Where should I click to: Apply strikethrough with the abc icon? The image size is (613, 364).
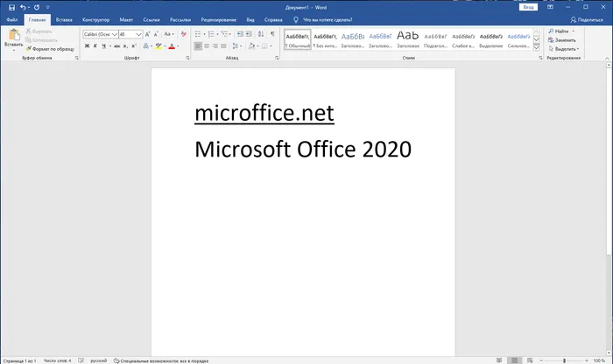click(x=116, y=46)
